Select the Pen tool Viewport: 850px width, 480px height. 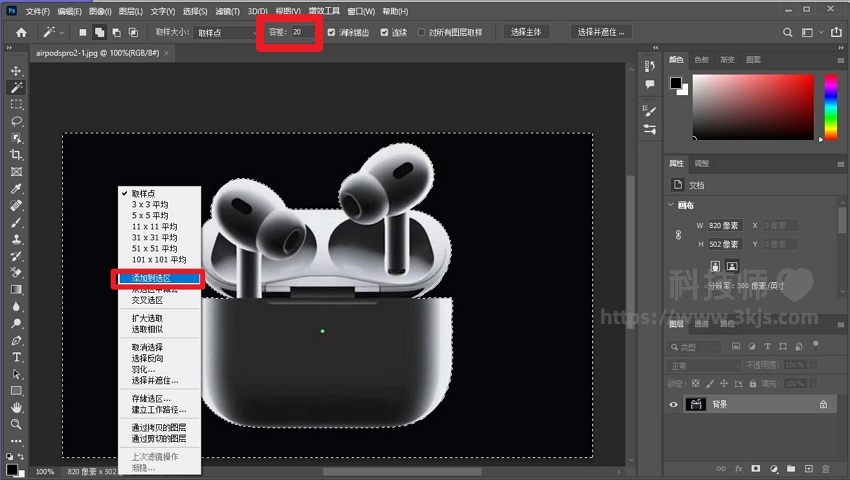tap(16, 341)
